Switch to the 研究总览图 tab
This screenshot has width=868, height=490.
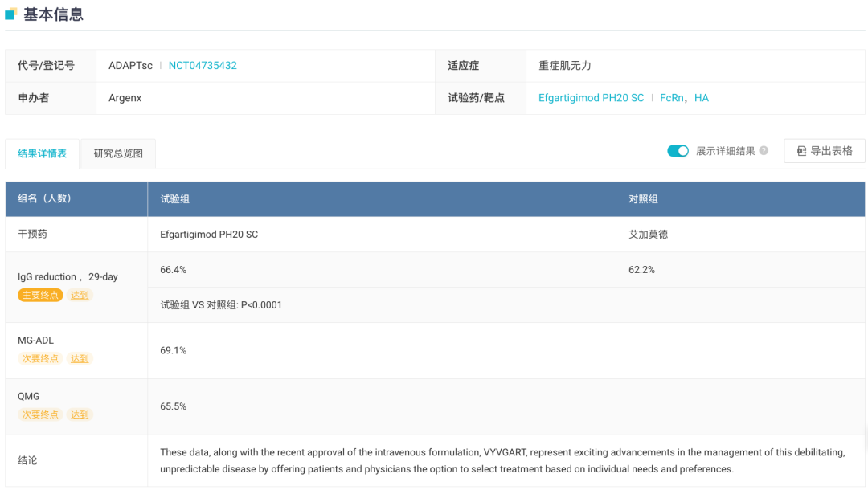click(118, 153)
